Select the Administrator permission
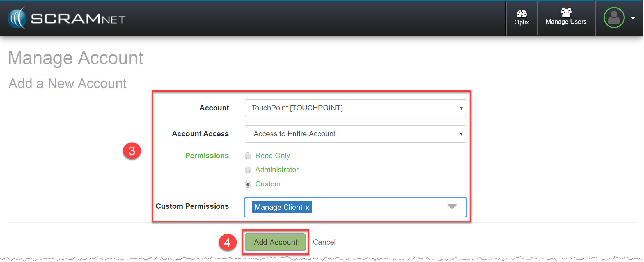 (248, 170)
